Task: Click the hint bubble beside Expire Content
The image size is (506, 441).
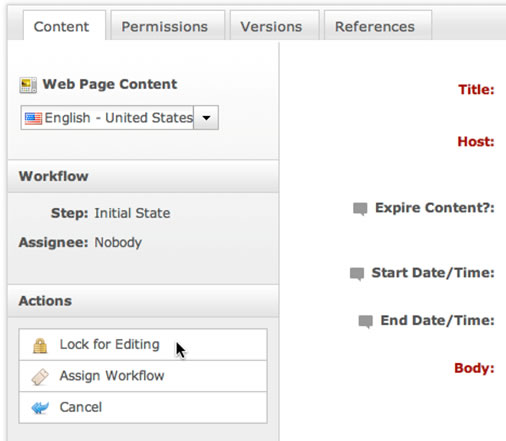Action: click(x=360, y=209)
